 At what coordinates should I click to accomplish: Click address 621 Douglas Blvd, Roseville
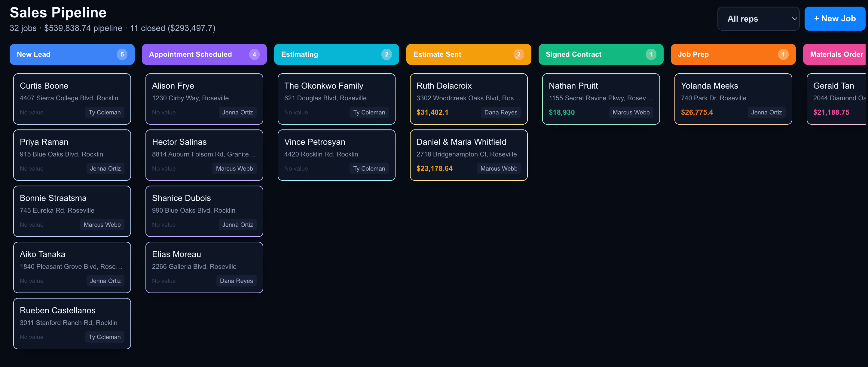pos(325,98)
